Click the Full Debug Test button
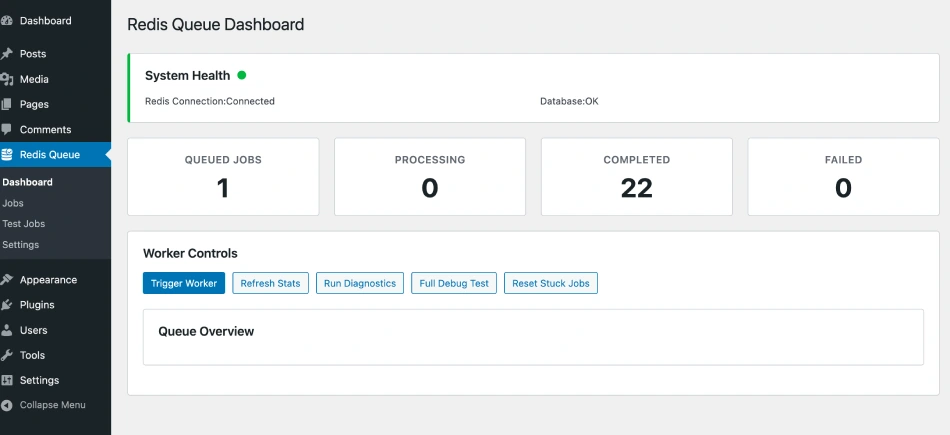Viewport: 950px width, 435px height. point(454,283)
